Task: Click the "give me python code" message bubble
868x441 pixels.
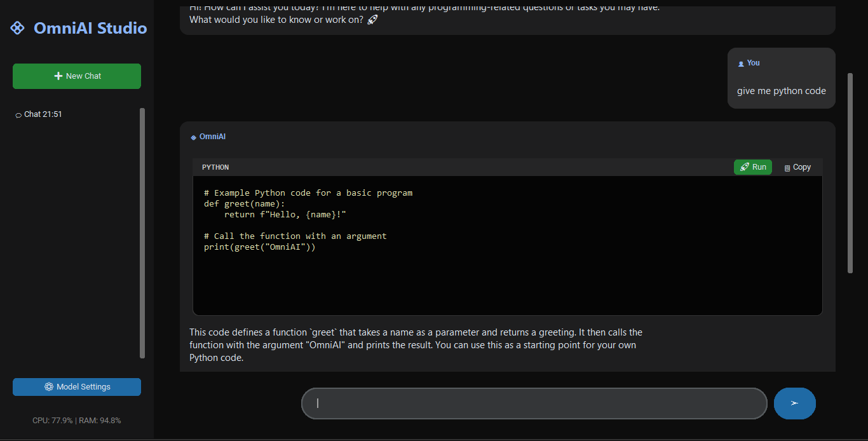Action: [x=781, y=91]
